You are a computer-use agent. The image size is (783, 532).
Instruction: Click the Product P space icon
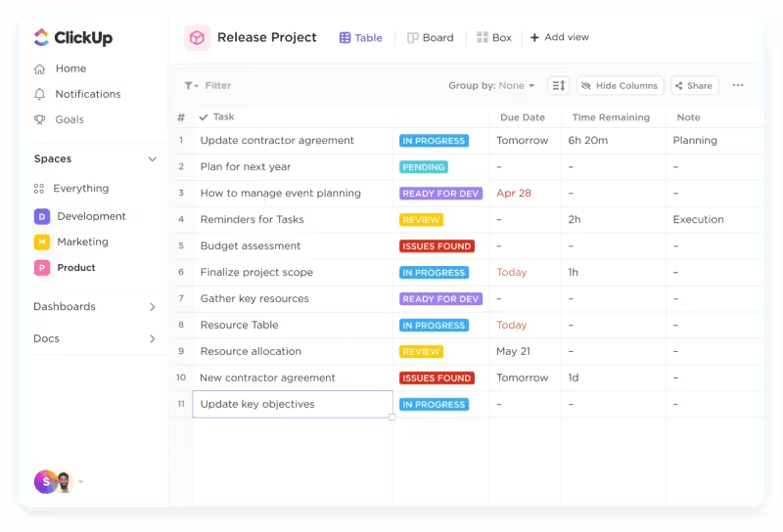(x=42, y=268)
